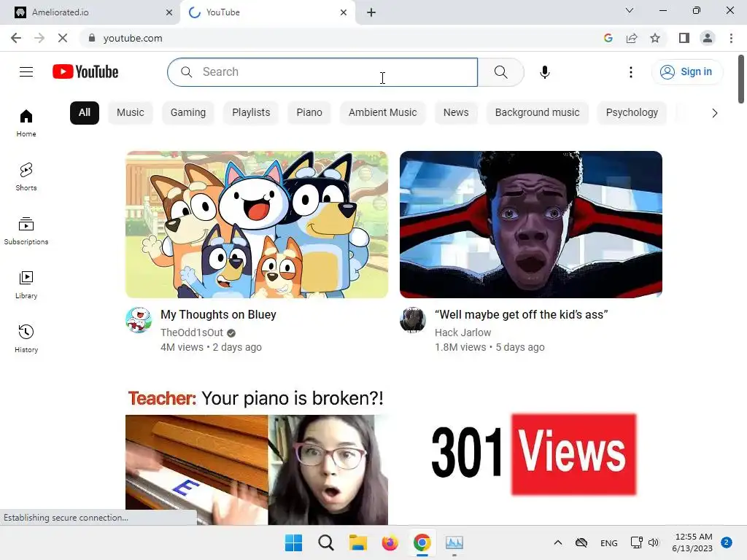Open Chrome side panel
This screenshot has width=747, height=560.
point(684,38)
